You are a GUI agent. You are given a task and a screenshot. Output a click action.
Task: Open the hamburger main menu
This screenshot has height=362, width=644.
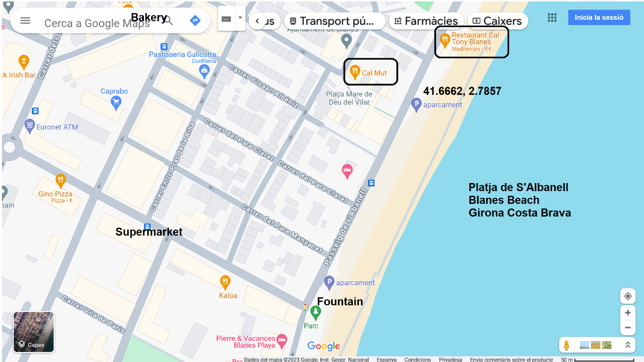tap(25, 21)
